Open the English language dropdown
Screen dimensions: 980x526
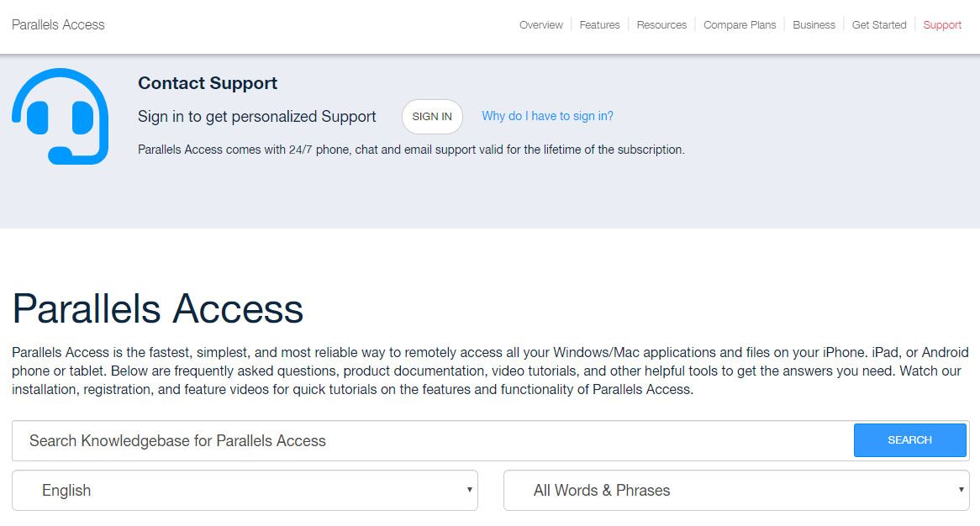245,490
